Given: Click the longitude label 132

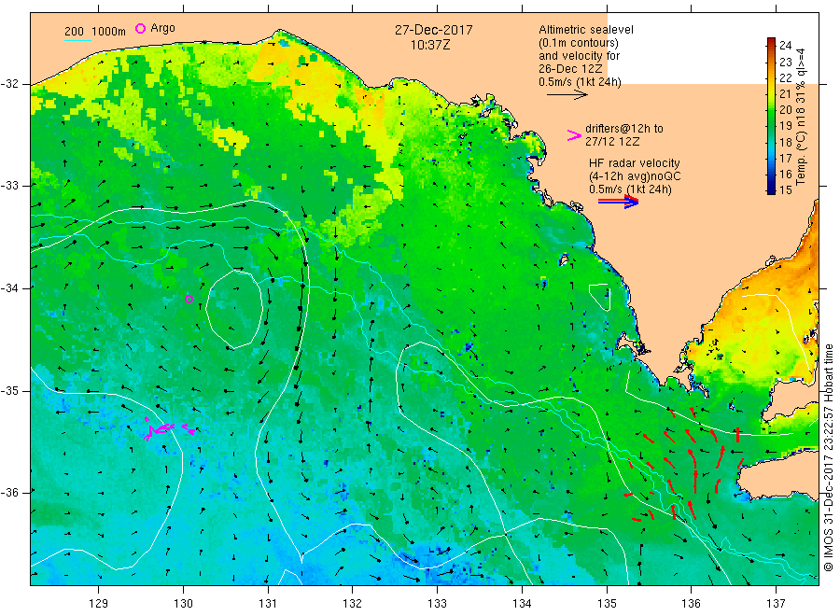Looking at the screenshot, I should coord(353,604).
